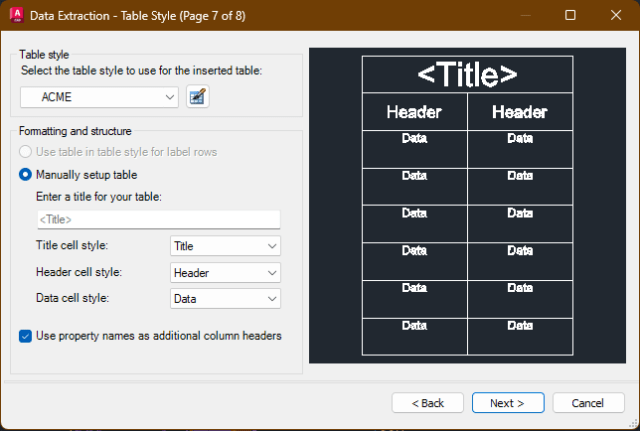Minimize the Data Extraction dialog

(x=526, y=16)
